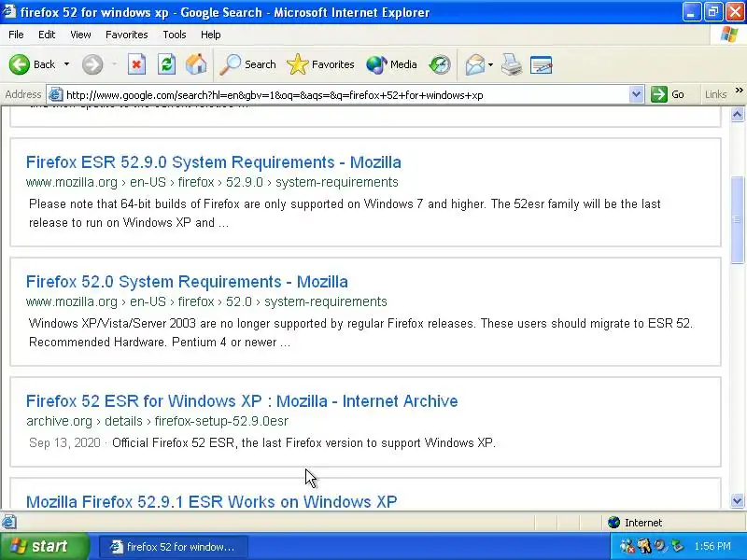
Task: Click the page icon in the Address bar
Action: pyautogui.click(x=55, y=94)
